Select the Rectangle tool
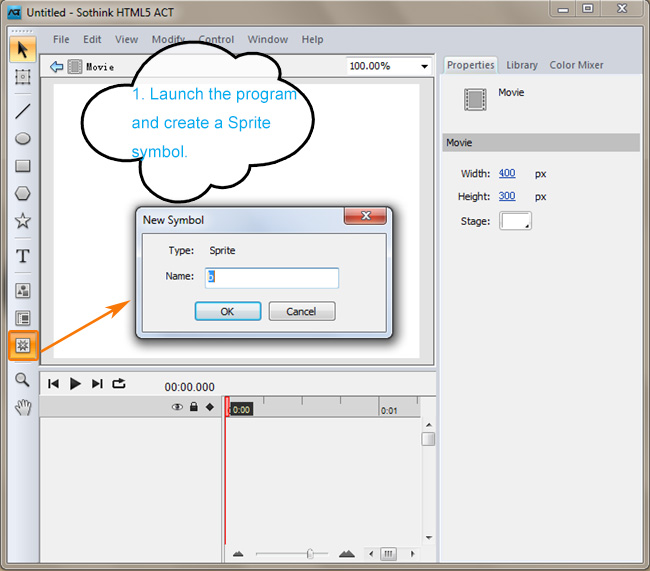This screenshot has height=571, width=650. 23,166
